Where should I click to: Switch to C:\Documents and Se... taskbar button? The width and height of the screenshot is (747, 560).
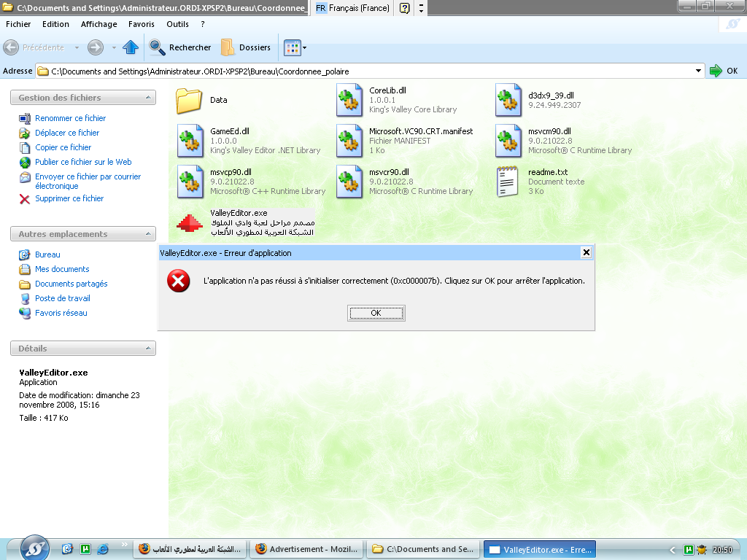tap(424, 549)
